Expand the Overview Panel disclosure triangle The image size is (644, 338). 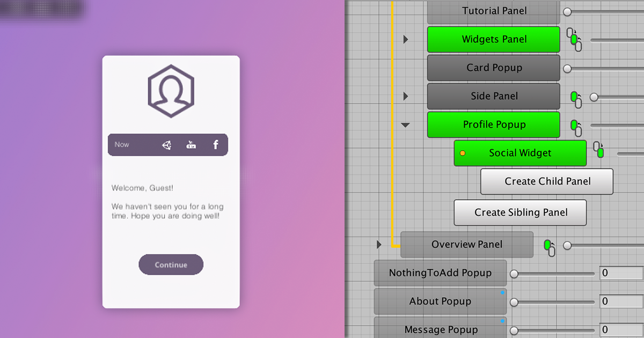pyautogui.click(x=379, y=244)
